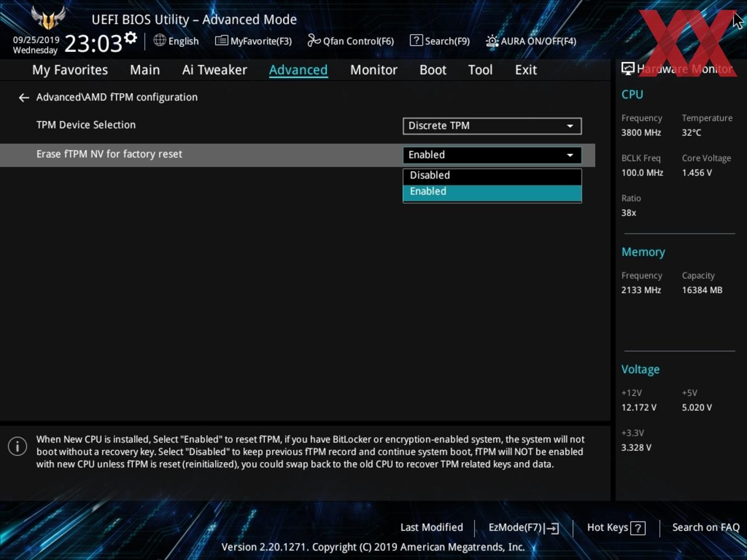Click +5V reading 5.020 V
The image size is (747, 560).
click(696, 408)
